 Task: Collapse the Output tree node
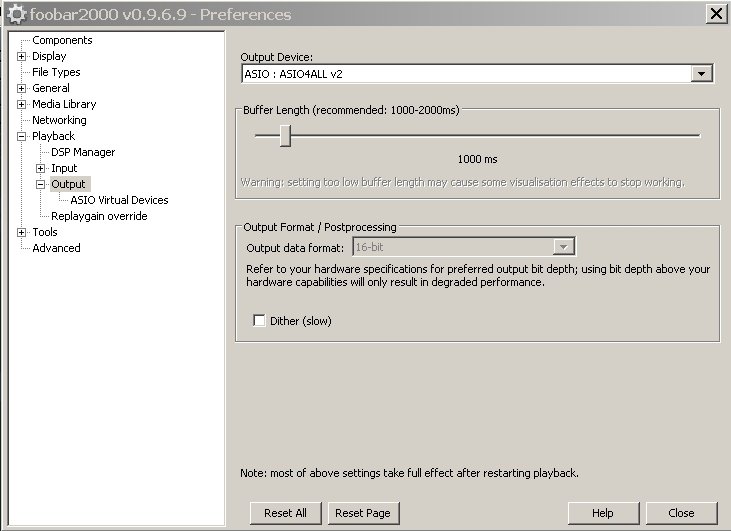[x=41, y=185]
